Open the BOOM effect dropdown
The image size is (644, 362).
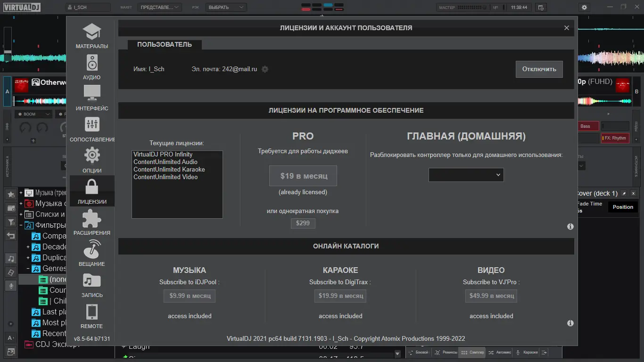(x=33, y=114)
